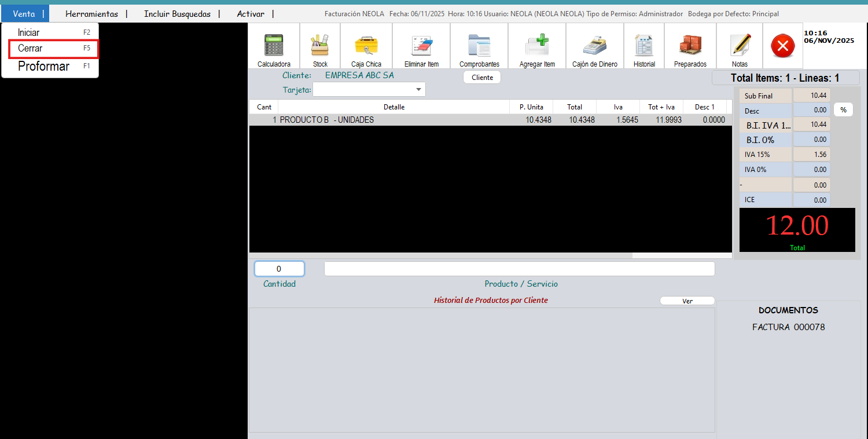Screen dimensions: 868x439
Task: Open the Historial icon
Action: [x=644, y=46]
